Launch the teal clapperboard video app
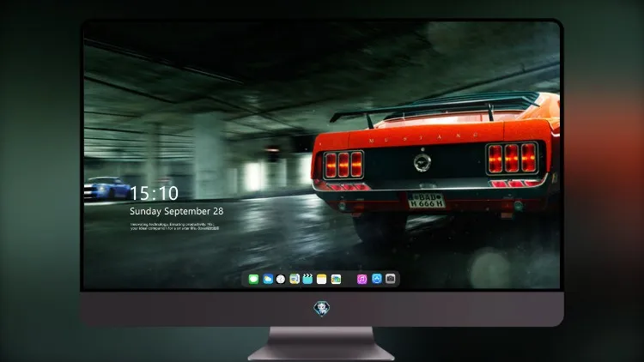Image resolution: width=644 pixels, height=362 pixels. 307,279
